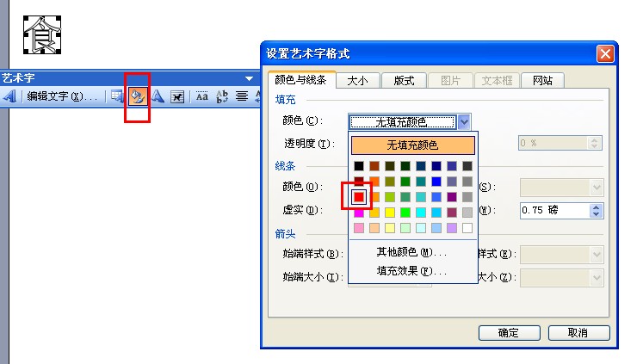Screen dimensions: 643x364
Task: Pick the lime yellow-green swatch
Action: (x=390, y=197)
